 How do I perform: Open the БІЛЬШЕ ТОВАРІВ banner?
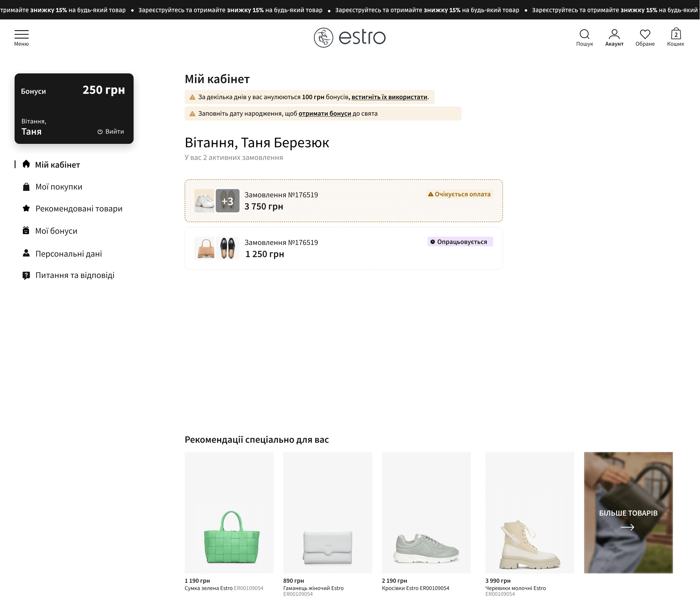click(628, 513)
